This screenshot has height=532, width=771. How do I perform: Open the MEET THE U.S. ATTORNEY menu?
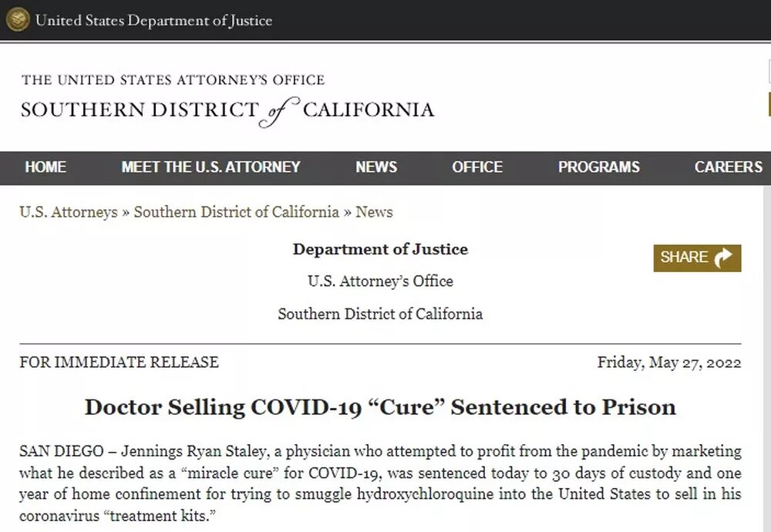(210, 167)
